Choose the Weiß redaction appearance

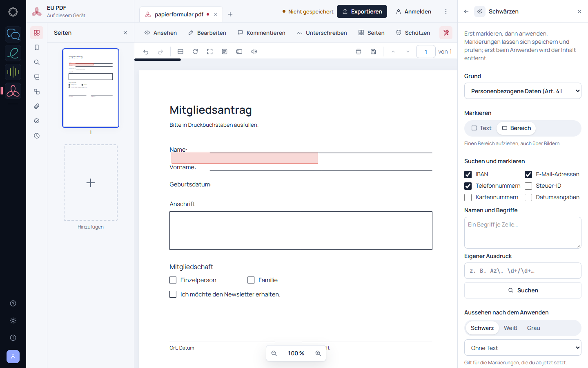(x=510, y=328)
